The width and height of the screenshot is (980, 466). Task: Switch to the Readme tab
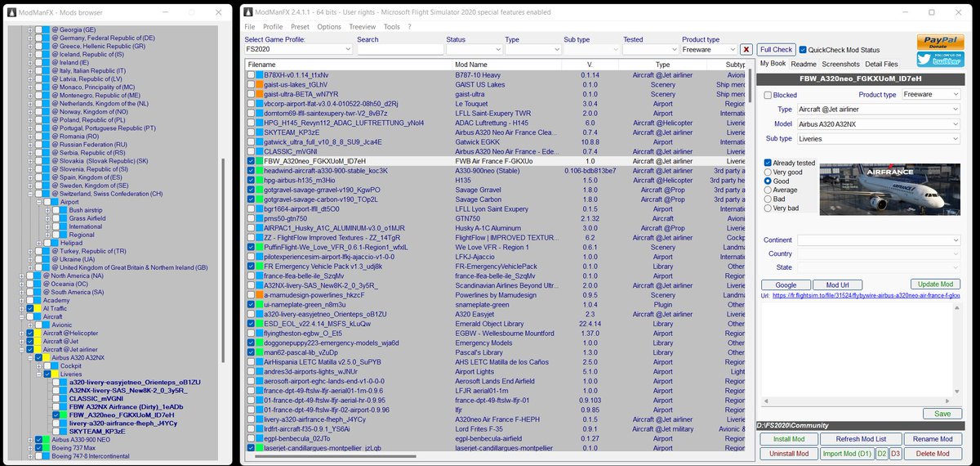pos(804,64)
